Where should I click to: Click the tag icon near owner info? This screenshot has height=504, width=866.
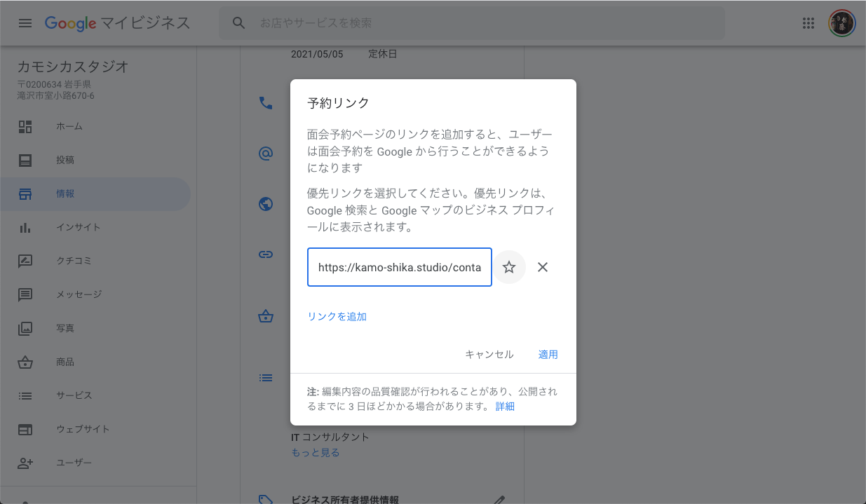point(266,500)
